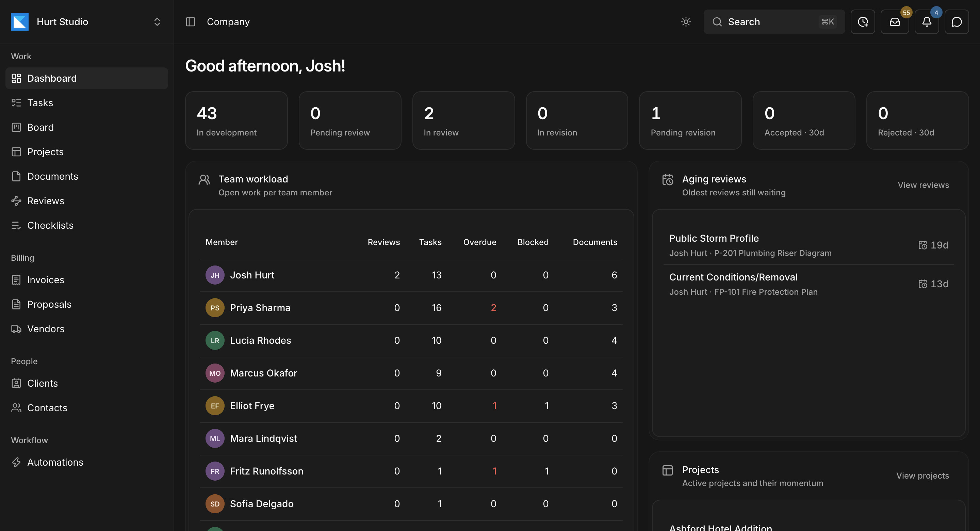Click the Proposals sidebar icon
The height and width of the screenshot is (531, 980).
pyautogui.click(x=16, y=304)
